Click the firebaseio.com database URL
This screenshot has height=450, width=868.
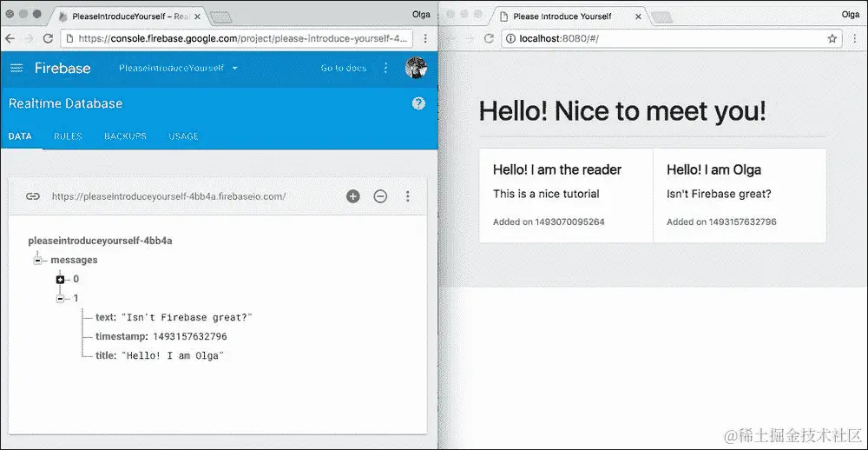169,196
